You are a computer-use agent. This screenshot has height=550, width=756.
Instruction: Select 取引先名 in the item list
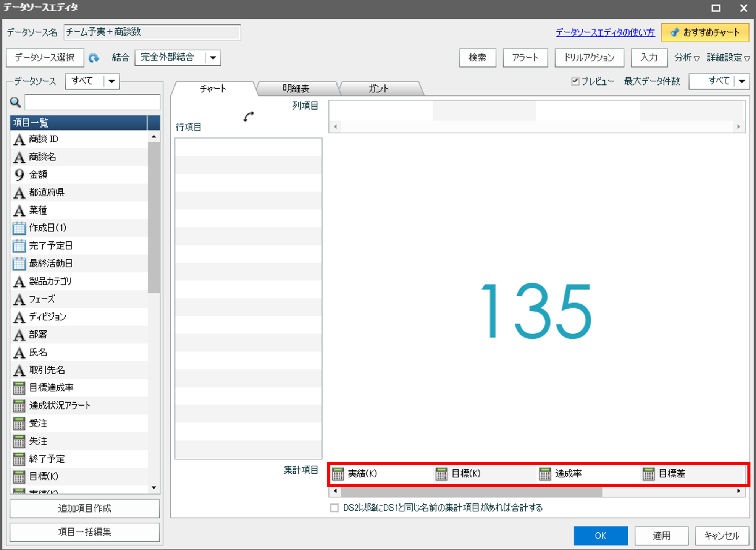click(79, 370)
